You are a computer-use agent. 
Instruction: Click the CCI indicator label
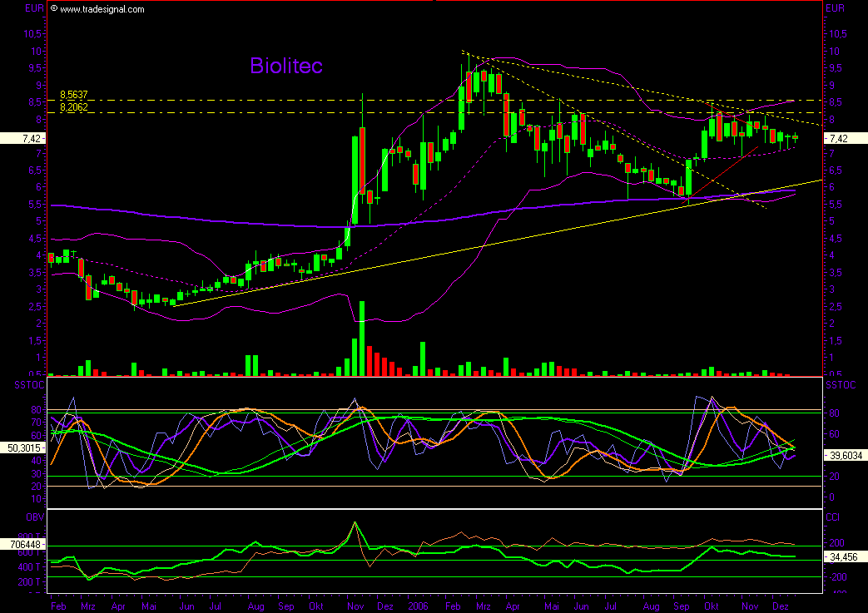pyautogui.click(x=832, y=517)
